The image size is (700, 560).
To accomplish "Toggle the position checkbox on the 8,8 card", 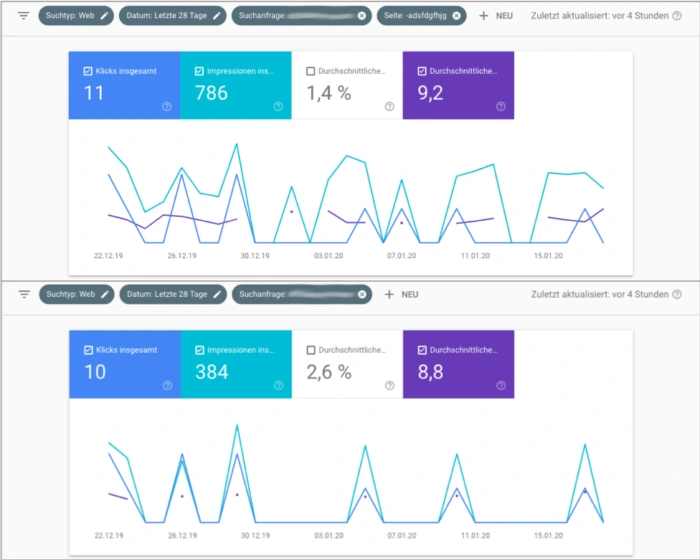I will [422, 350].
